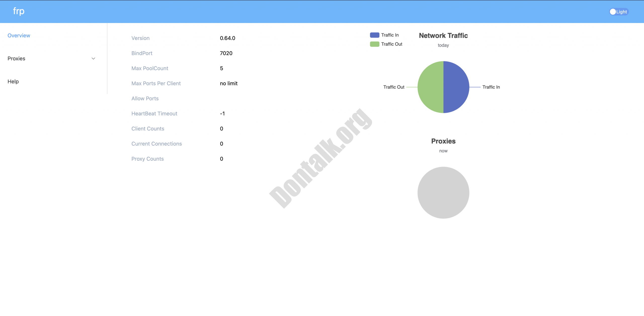Hide the Traffic Out legend label
This screenshot has height=316, width=644.
(391, 44)
